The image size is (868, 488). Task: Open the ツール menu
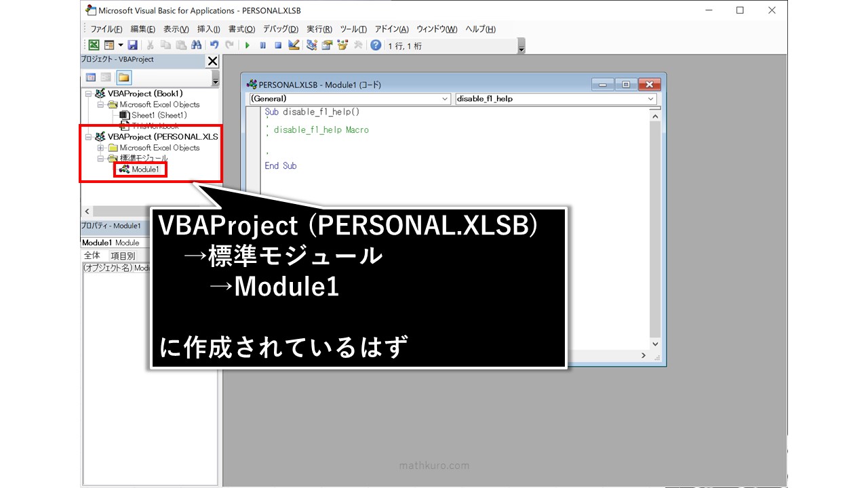tap(353, 29)
